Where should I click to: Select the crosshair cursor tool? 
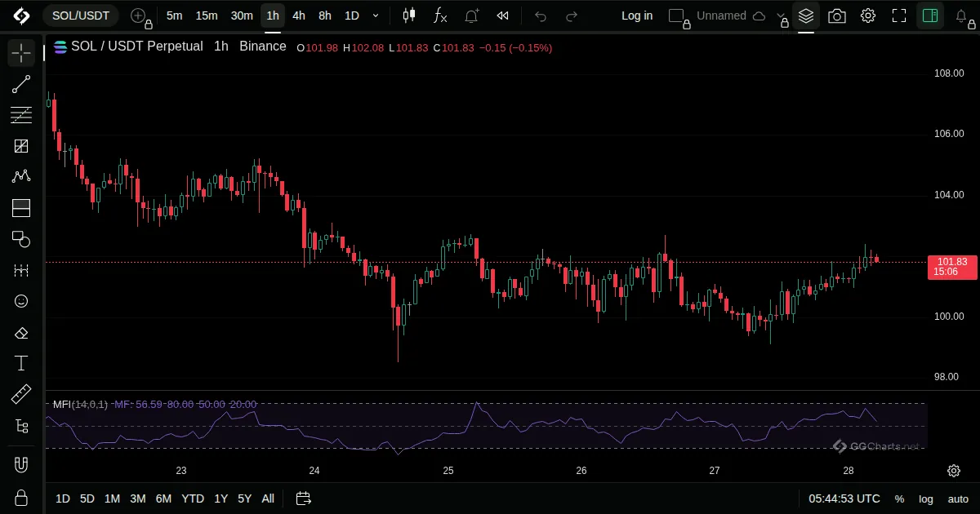[x=21, y=53]
